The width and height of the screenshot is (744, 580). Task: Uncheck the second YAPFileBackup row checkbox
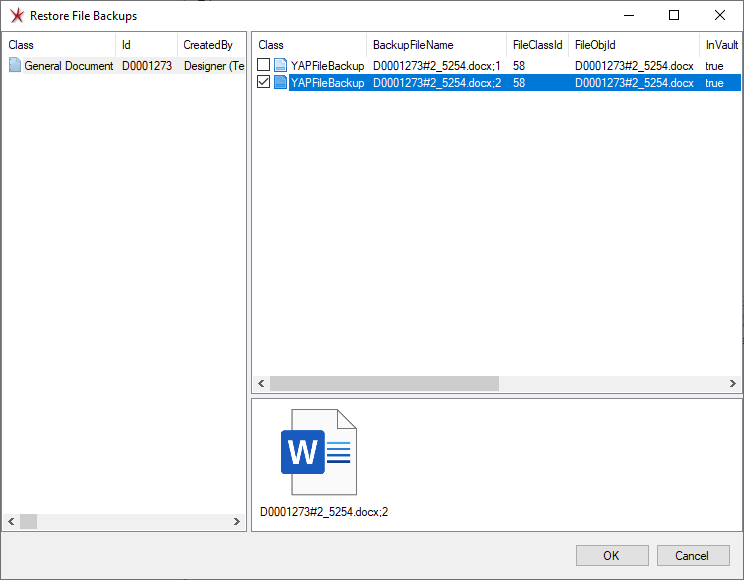point(263,83)
